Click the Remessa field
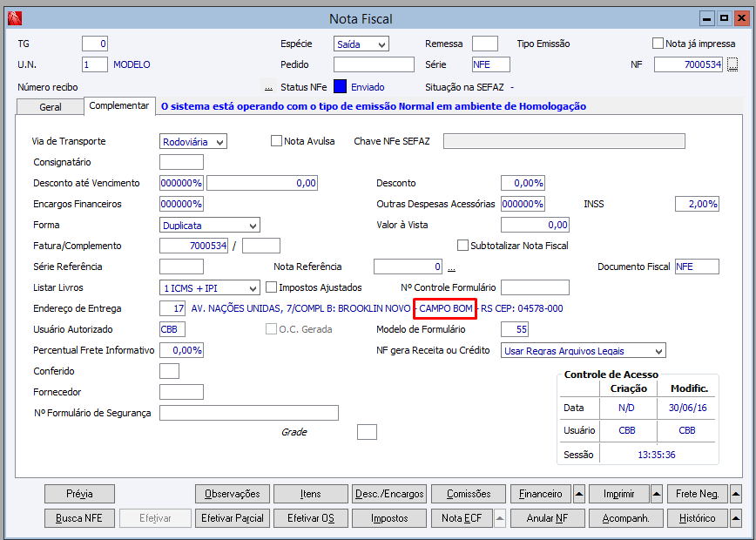Viewport: 756px width, 540px height. [x=485, y=44]
